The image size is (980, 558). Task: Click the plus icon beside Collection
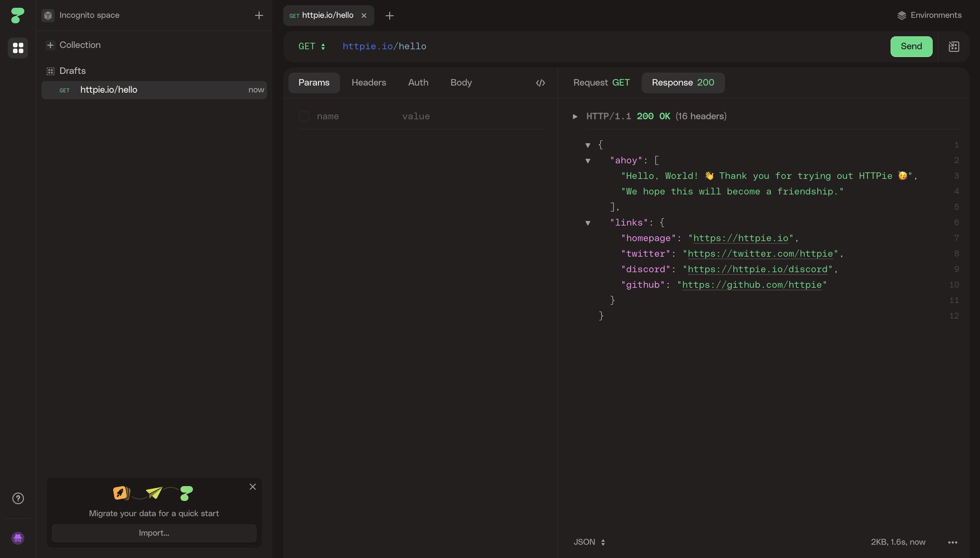pos(50,45)
